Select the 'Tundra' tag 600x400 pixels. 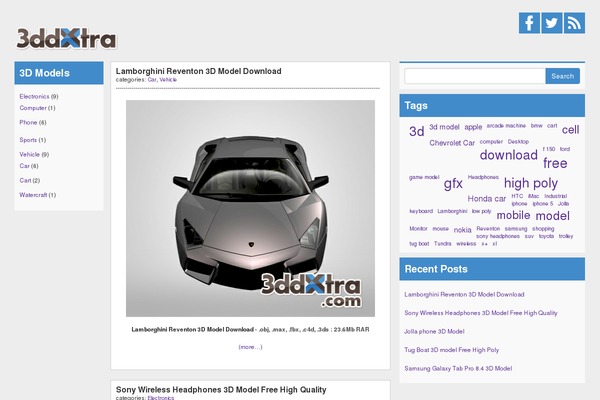442,243
